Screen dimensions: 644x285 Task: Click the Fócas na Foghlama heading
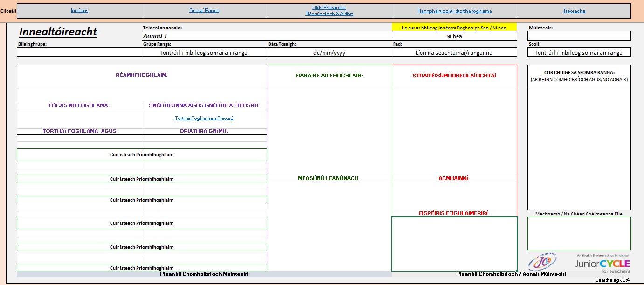(79, 105)
